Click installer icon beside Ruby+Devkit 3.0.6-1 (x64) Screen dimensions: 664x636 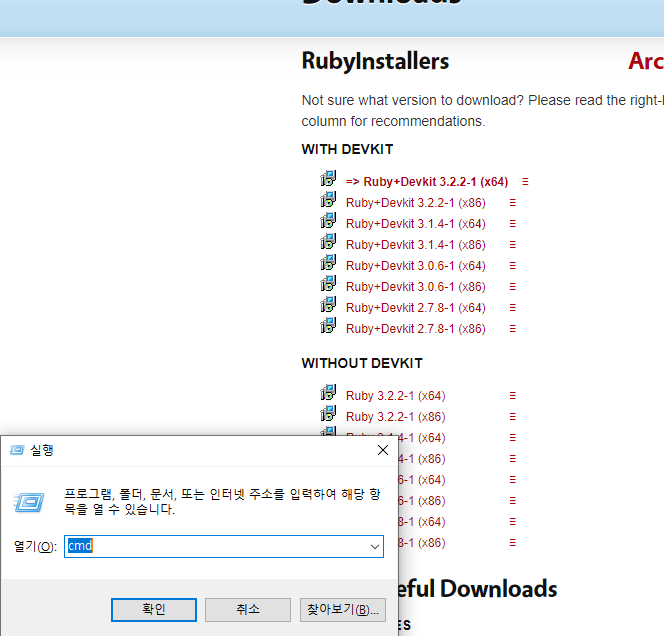tap(328, 263)
